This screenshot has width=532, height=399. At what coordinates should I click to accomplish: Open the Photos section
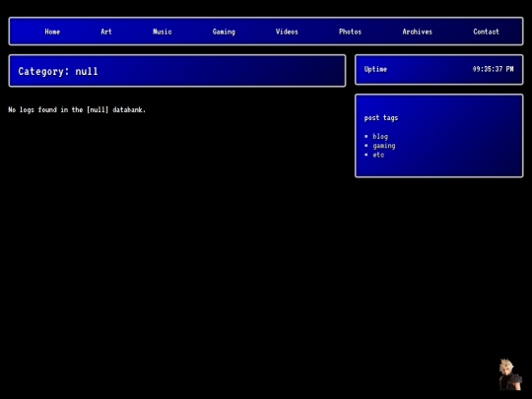(x=350, y=32)
